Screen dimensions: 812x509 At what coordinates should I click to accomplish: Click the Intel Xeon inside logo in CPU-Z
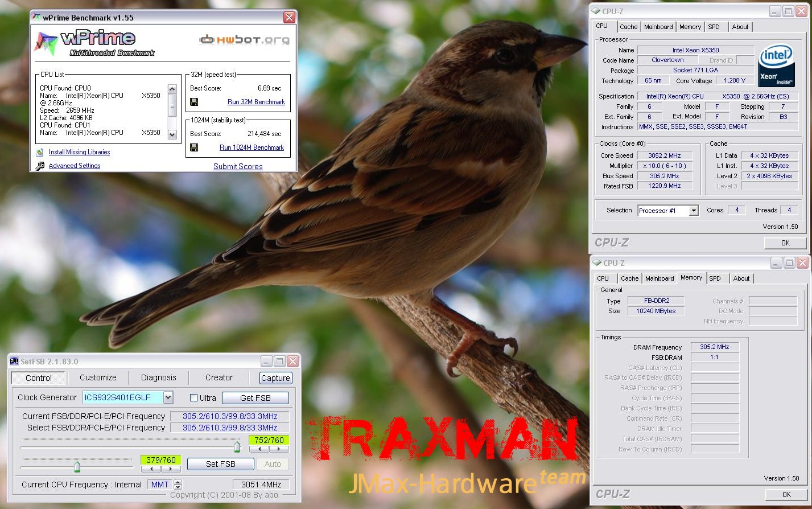tap(776, 66)
